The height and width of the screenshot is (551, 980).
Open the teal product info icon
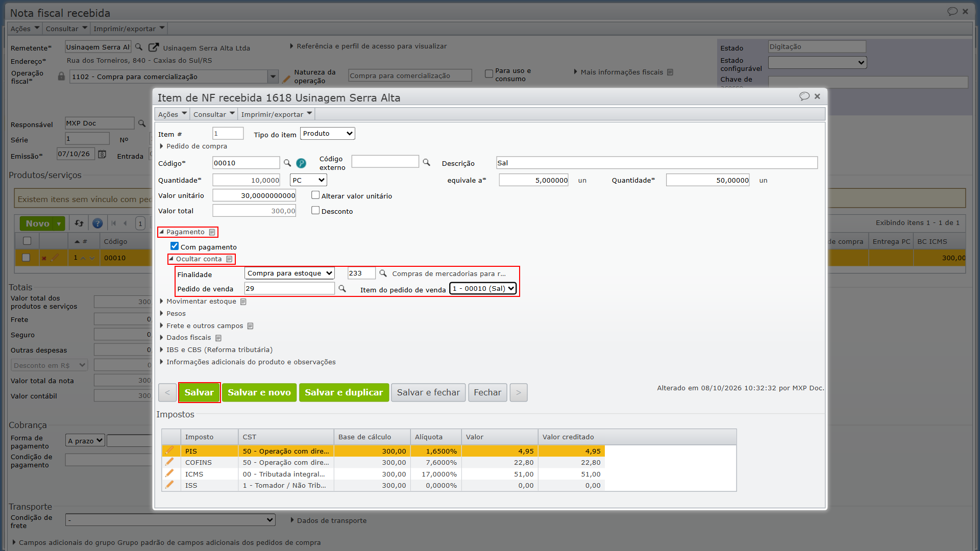[x=301, y=163]
